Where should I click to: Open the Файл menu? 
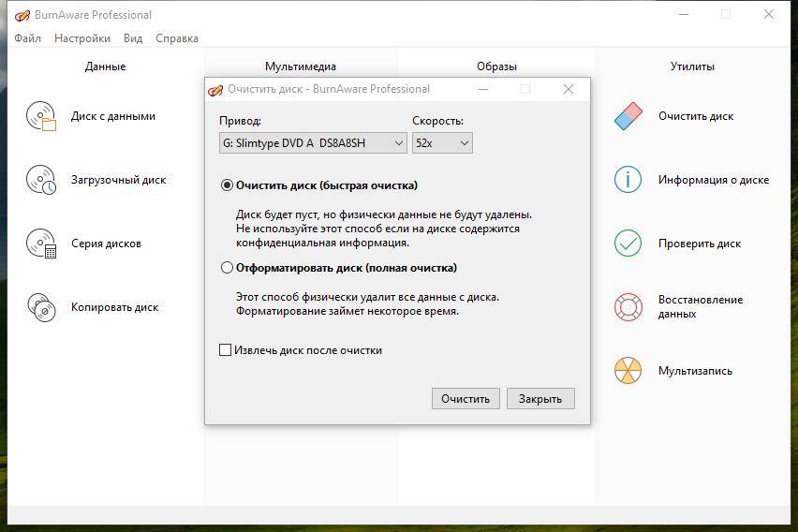(x=27, y=38)
